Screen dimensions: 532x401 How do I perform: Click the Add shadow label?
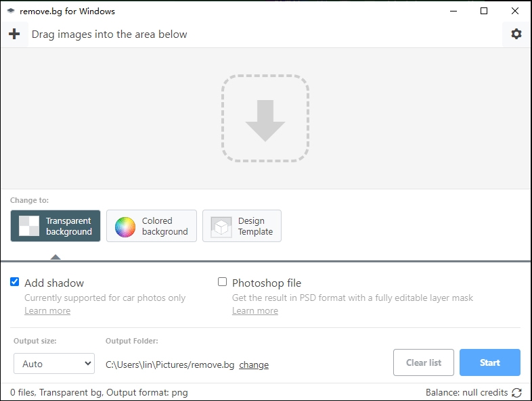pos(54,283)
